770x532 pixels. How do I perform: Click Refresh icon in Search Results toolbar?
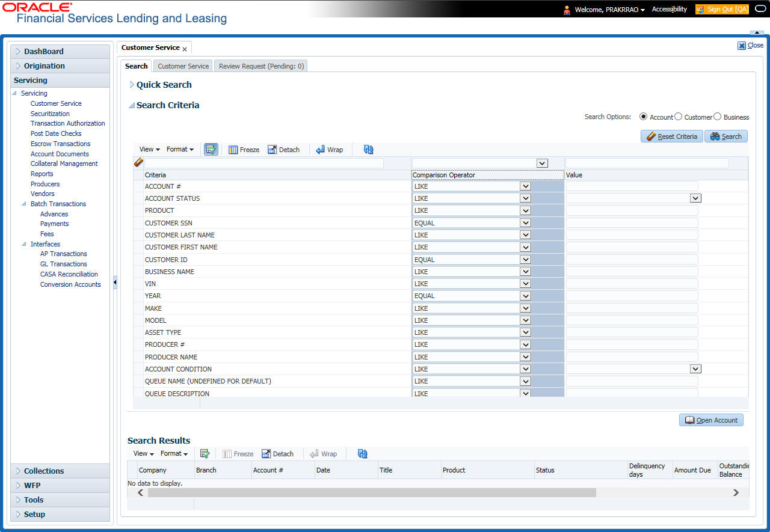click(x=362, y=454)
